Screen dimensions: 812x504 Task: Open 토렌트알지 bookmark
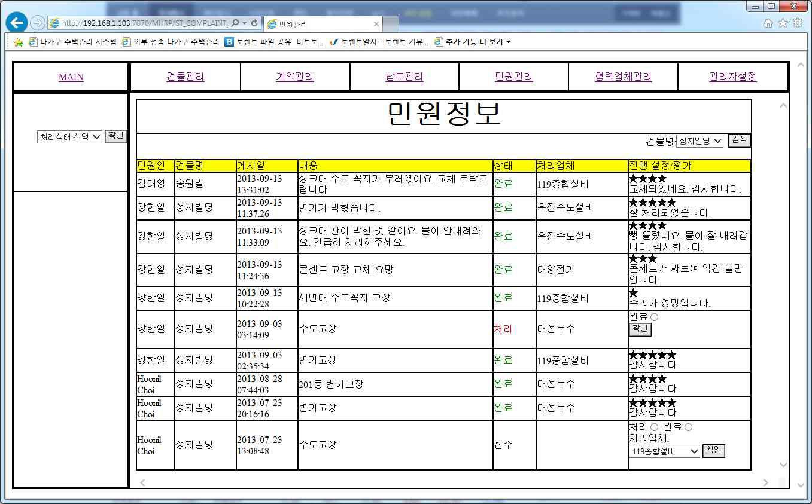pyautogui.click(x=379, y=42)
